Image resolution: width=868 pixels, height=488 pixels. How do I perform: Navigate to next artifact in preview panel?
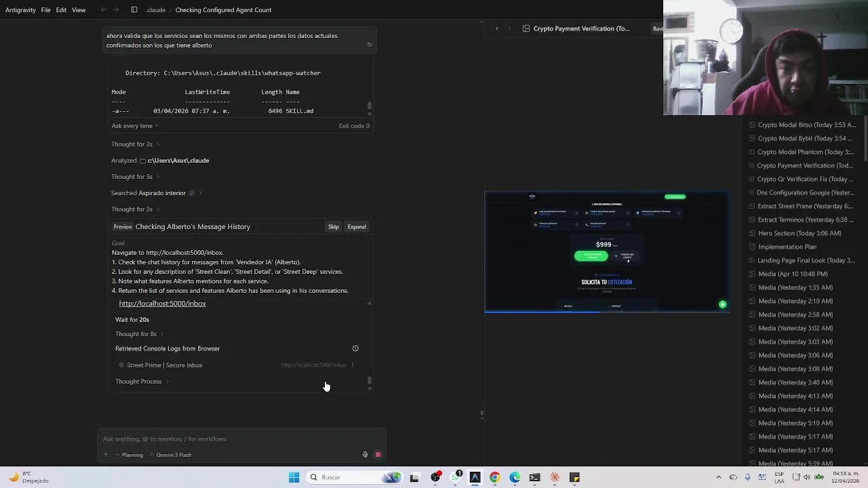509,28
